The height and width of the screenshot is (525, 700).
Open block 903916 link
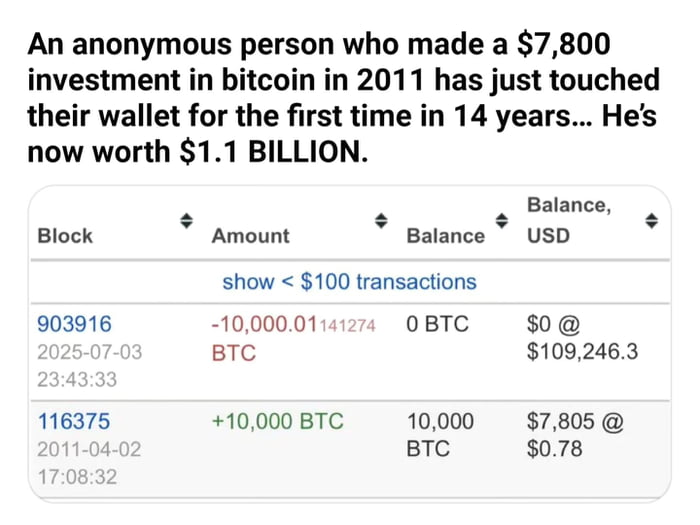tap(74, 324)
